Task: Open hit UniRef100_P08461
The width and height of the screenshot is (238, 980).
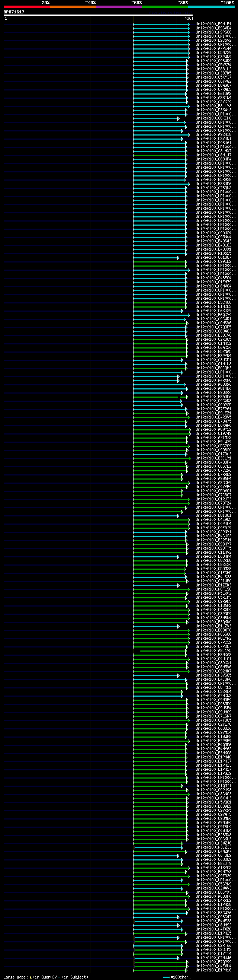Action: tap(213, 143)
